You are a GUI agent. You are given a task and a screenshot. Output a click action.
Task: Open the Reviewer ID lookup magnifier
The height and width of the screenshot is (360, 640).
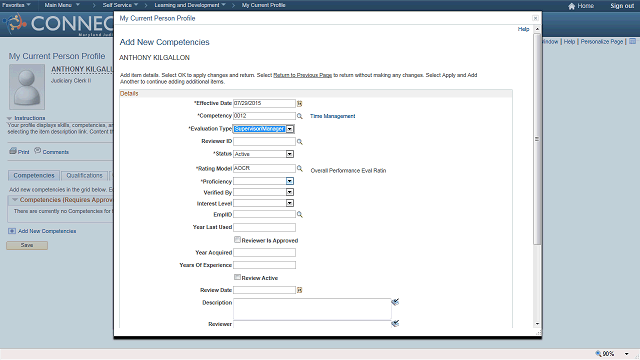pyautogui.click(x=300, y=142)
